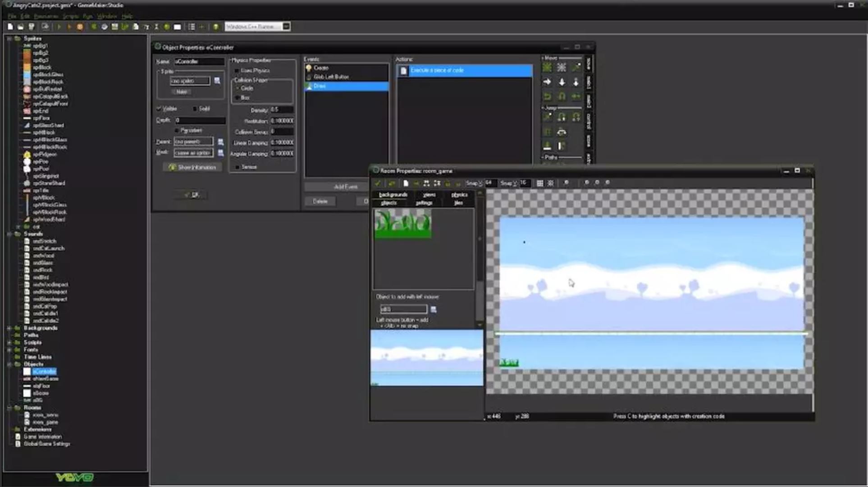Image resolution: width=868 pixels, height=487 pixels.
Task: Open the Windows C++ Runner target dropdown
Action: click(x=286, y=27)
